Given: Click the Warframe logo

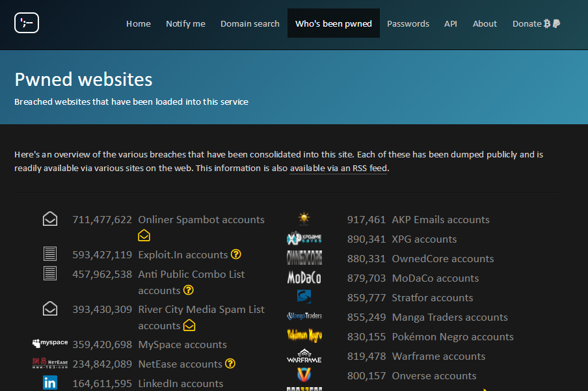Looking at the screenshot, I should point(304,356).
